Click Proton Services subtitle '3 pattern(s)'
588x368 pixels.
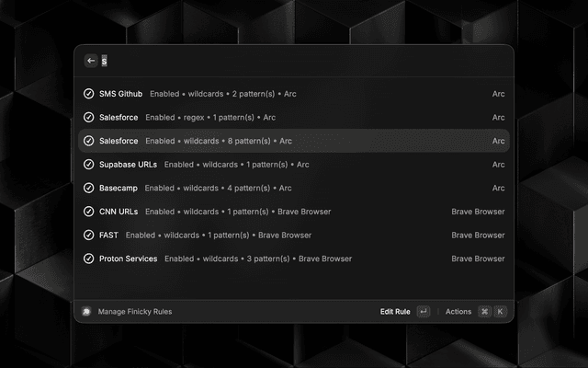(x=268, y=259)
